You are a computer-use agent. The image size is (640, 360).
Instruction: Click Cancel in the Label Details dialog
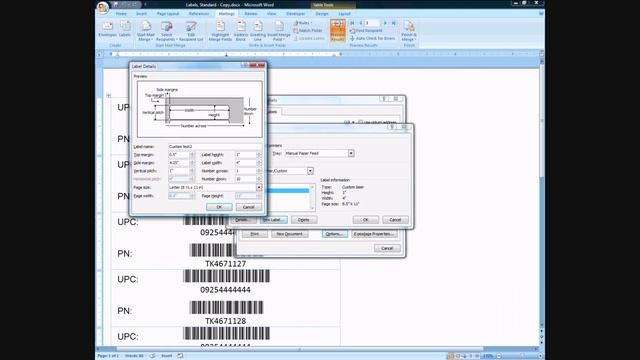point(249,207)
